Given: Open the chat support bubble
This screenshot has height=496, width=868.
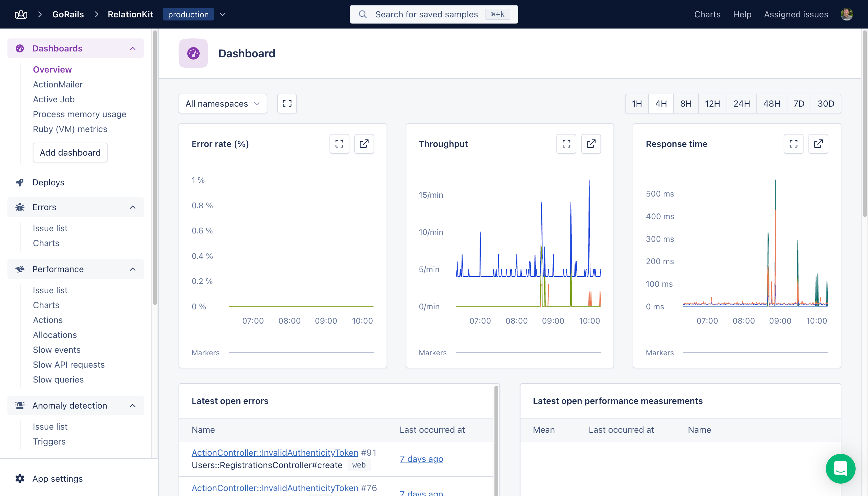Looking at the screenshot, I should point(840,468).
